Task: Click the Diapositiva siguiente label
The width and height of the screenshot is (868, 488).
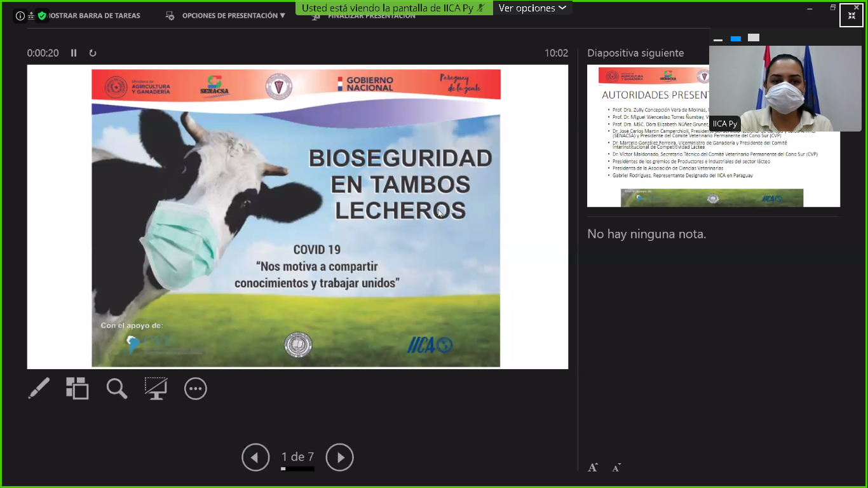Action: 635,53
